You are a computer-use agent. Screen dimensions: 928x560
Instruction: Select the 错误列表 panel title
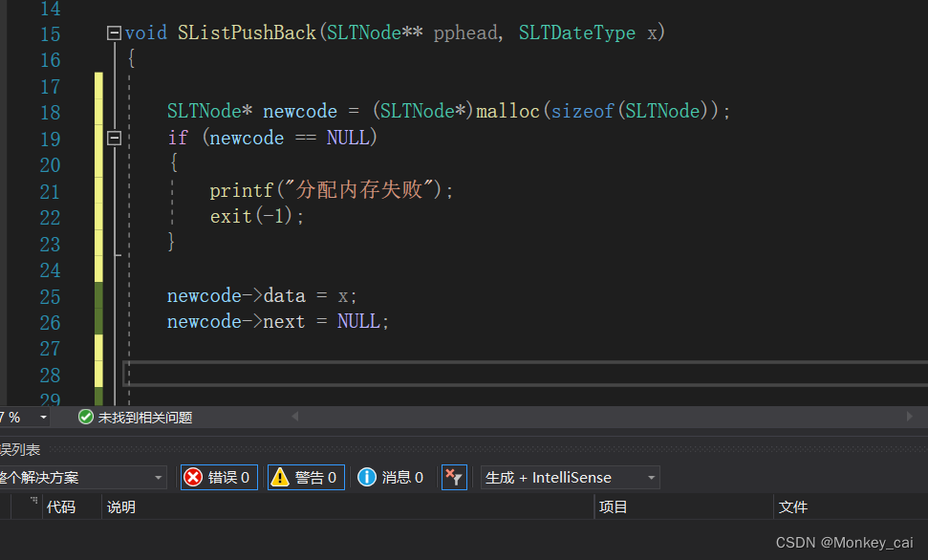click(x=20, y=449)
